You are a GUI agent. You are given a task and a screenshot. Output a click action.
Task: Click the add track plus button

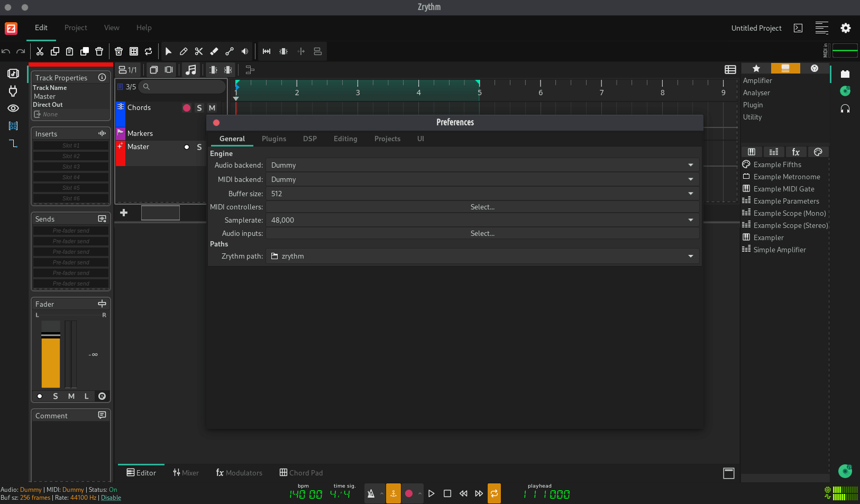[x=124, y=213]
